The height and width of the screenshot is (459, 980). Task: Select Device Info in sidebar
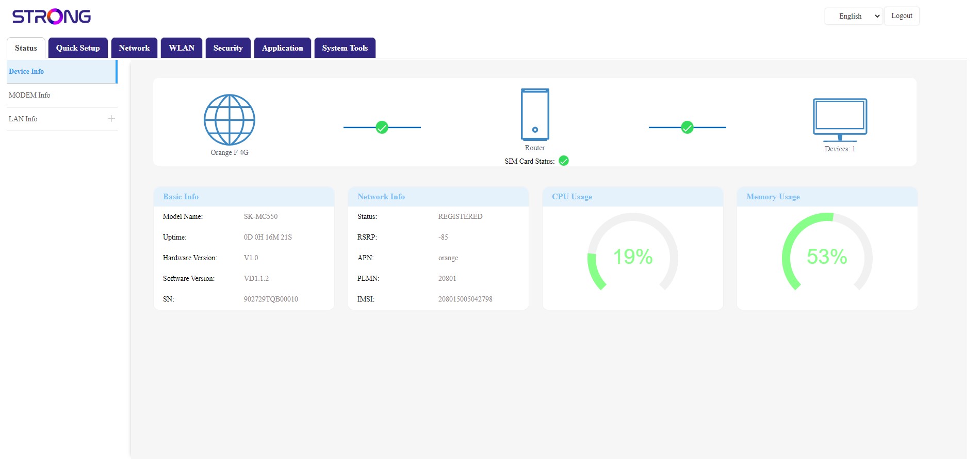62,72
